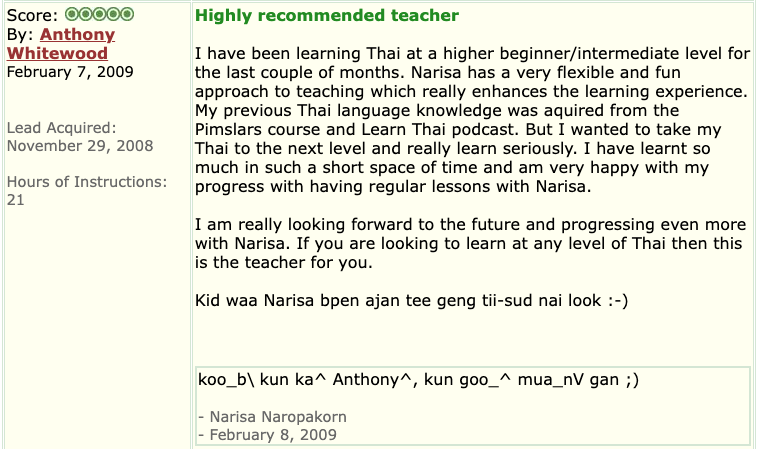Image resolution: width=757 pixels, height=449 pixels.
Task: Click the reply date February 8, 2009
Action: [x=267, y=435]
